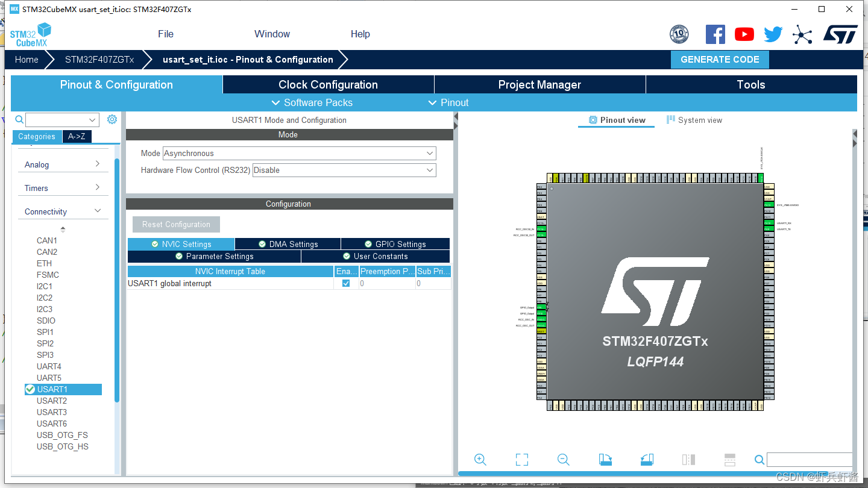Image resolution: width=868 pixels, height=488 pixels.
Task: Click the Reset Configuration button
Action: 176,224
